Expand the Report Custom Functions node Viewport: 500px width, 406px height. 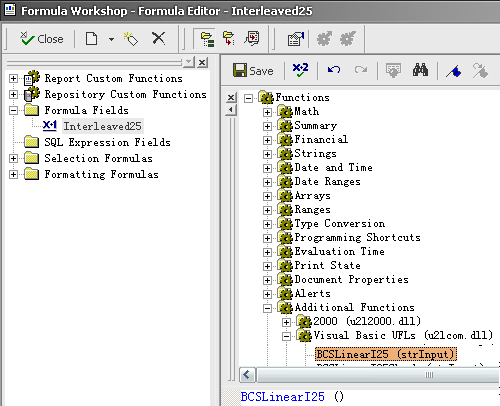pos(13,78)
